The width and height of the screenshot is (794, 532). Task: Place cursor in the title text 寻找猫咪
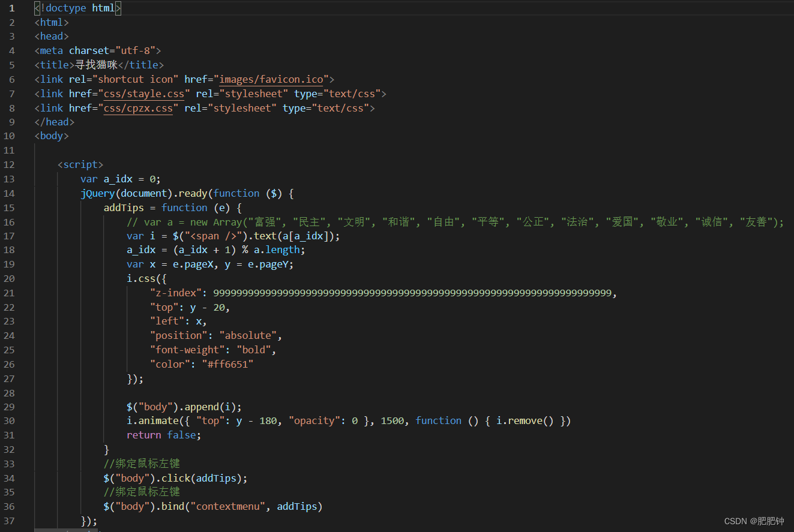point(96,65)
